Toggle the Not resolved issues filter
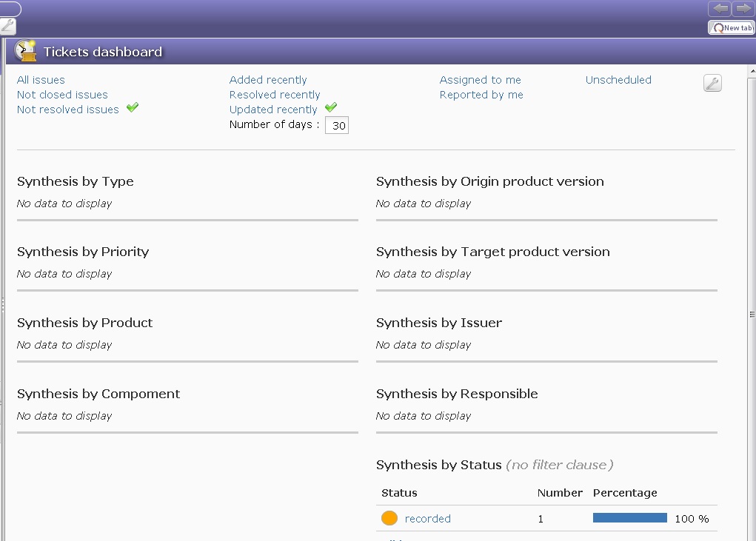 (x=68, y=110)
